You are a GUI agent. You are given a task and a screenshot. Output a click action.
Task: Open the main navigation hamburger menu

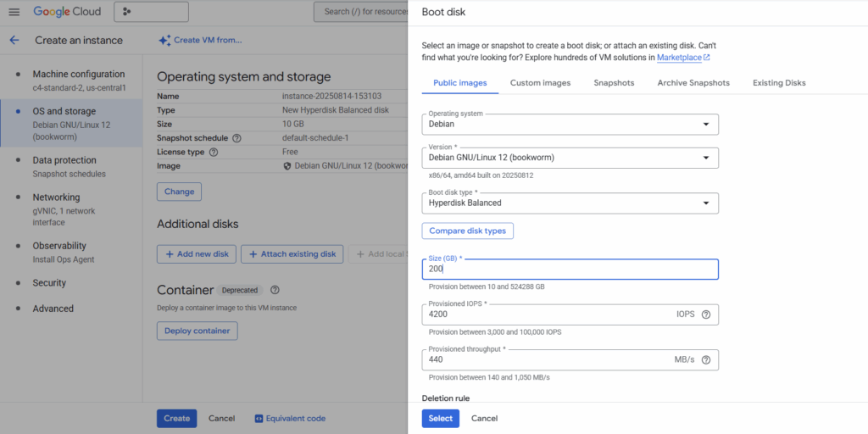click(x=14, y=12)
